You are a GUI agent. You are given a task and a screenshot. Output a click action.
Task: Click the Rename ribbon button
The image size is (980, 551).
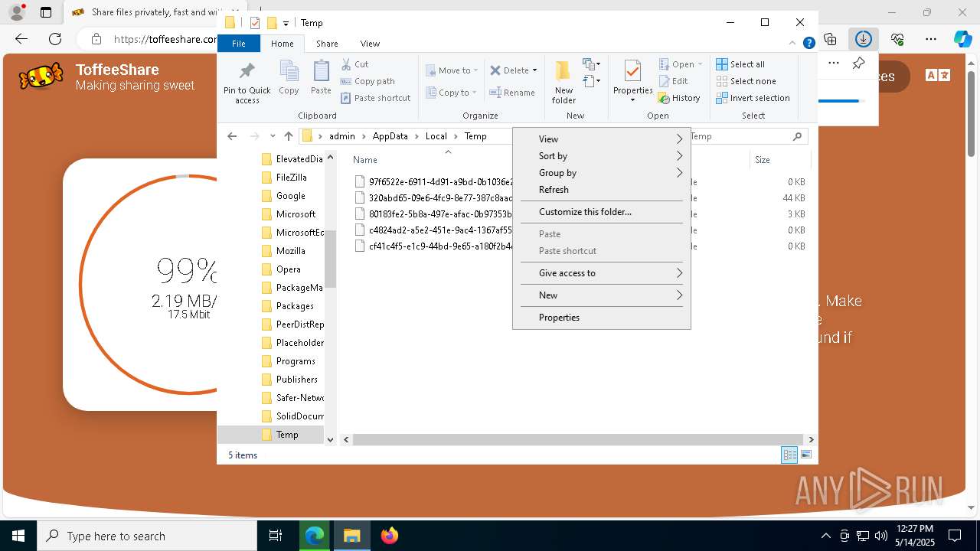pos(512,93)
